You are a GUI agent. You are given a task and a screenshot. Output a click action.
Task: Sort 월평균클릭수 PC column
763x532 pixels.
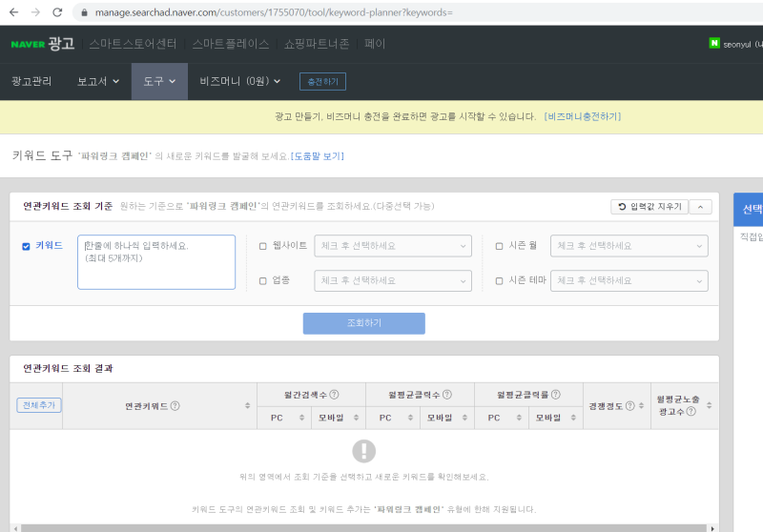click(410, 418)
